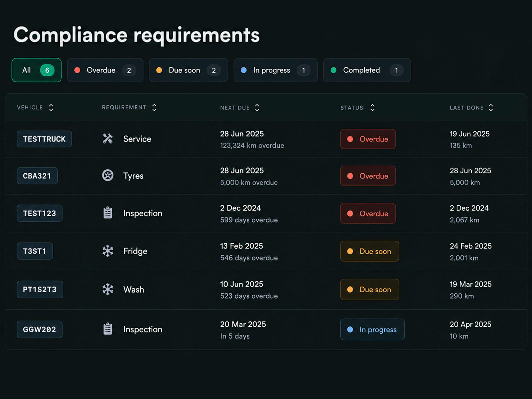Click the Due soon badge for T3ST1
Screen dimensions: 532x399
pos(369,251)
